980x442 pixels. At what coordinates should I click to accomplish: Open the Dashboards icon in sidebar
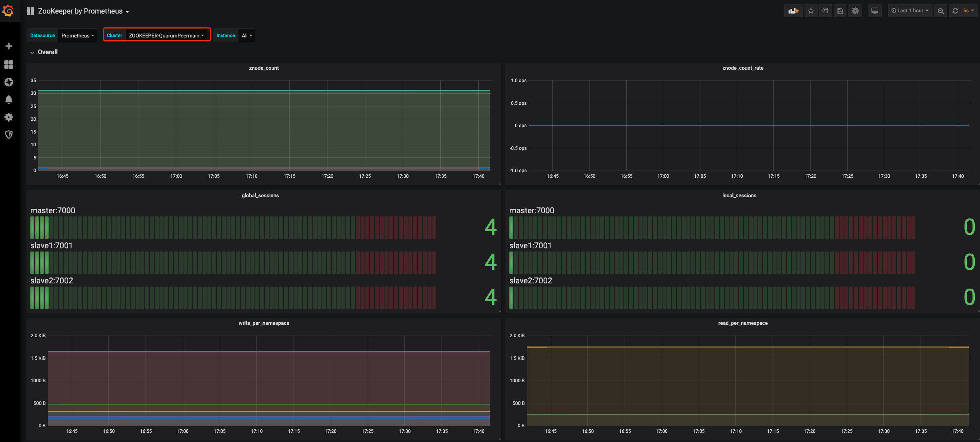(x=9, y=64)
